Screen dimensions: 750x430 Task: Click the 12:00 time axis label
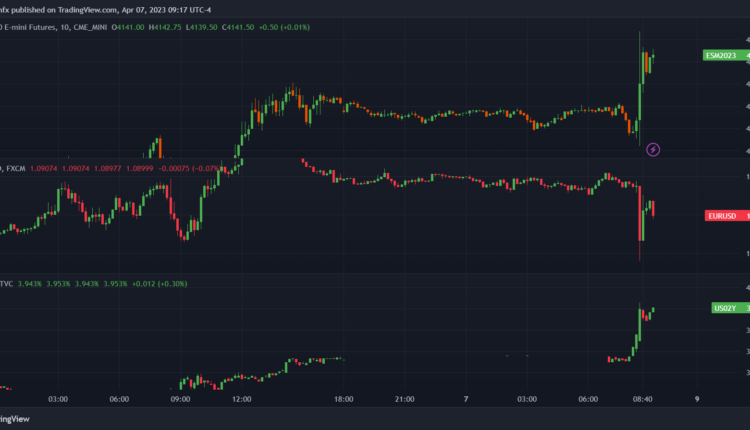[x=241, y=399]
